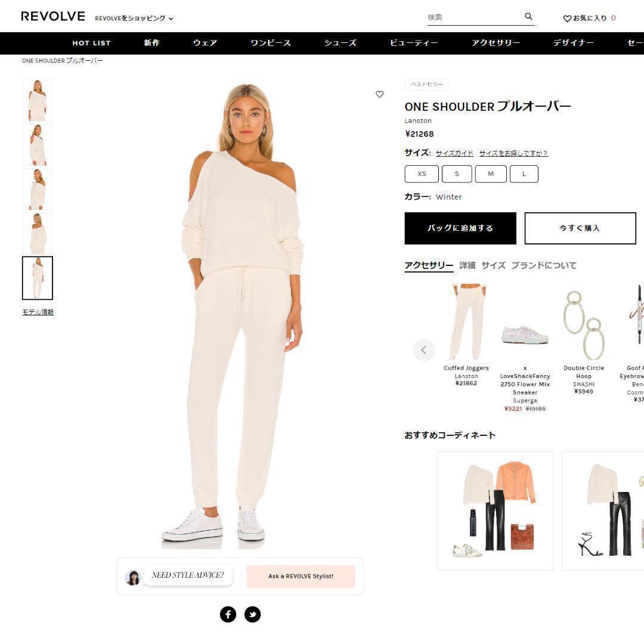644x644 pixels.
Task: Select the second product thumbnail
Action: pyautogui.click(x=38, y=145)
